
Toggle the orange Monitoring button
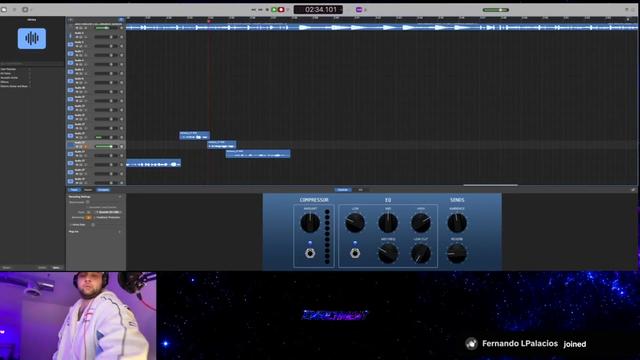tap(89, 218)
